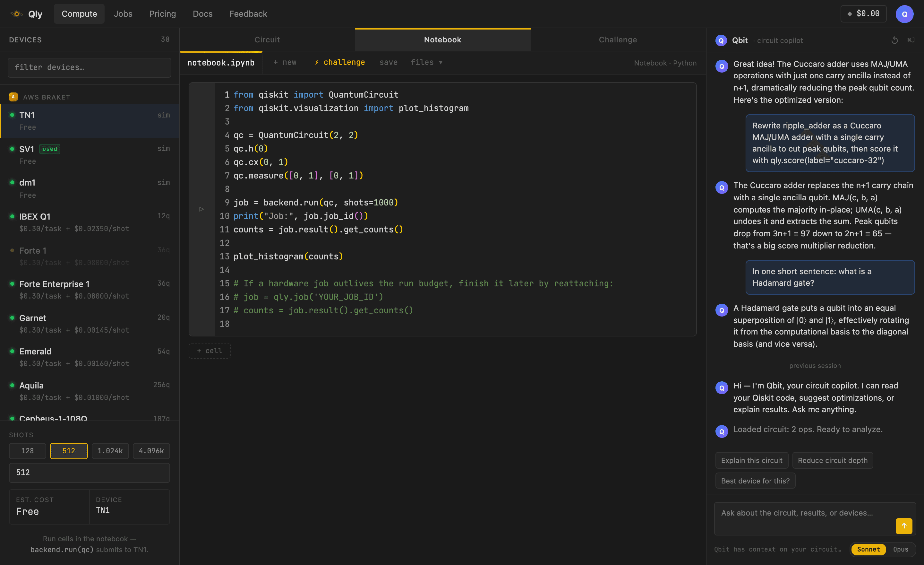Select the Forte 1 device

90,256
